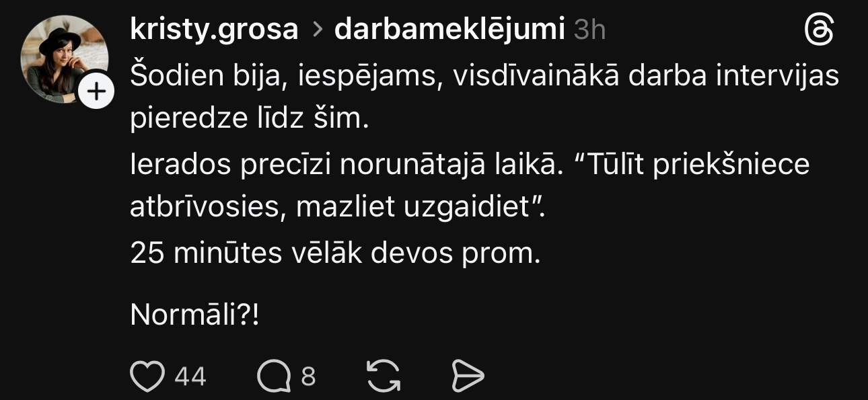Share the post with the paper plane icon

pyautogui.click(x=467, y=376)
